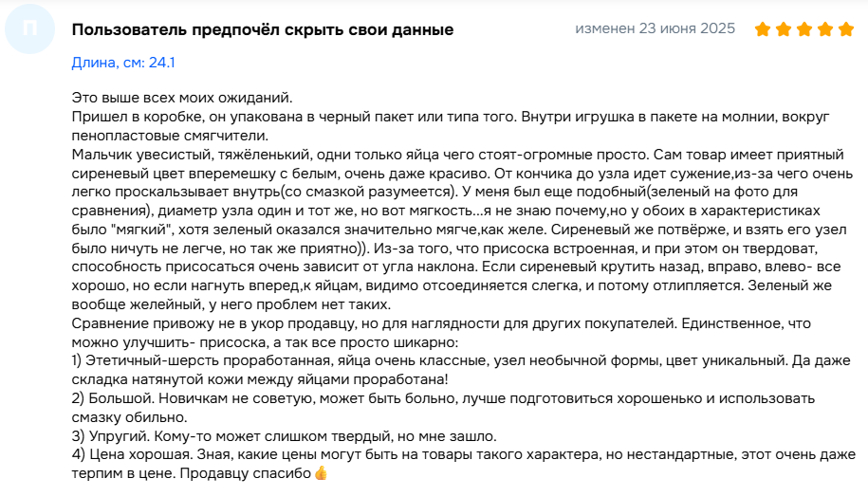Click the name "Пользователь предпочёл скрыть свои данные"
The image size is (868, 497).
coord(263,29)
